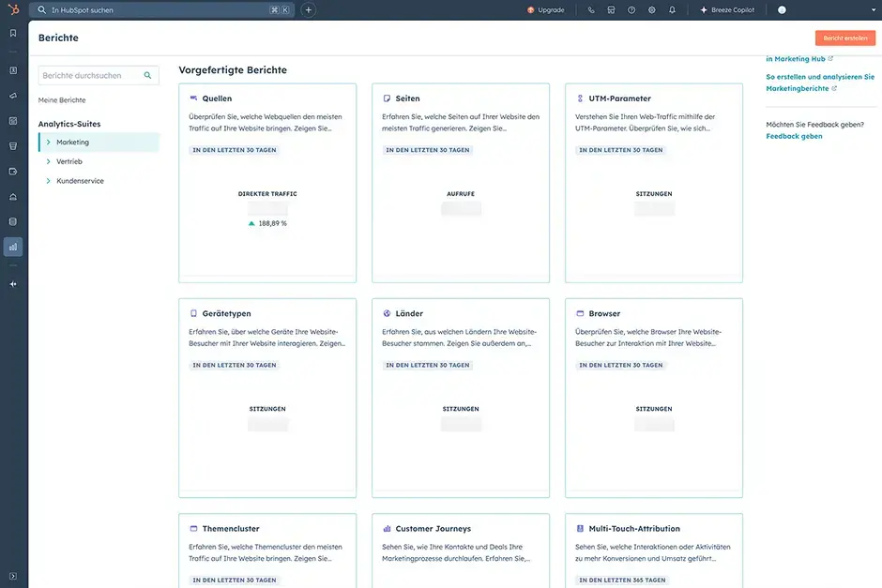Open the Reporting bar-chart icon in sidebar
This screenshot has width=882, height=588.
coord(13,247)
